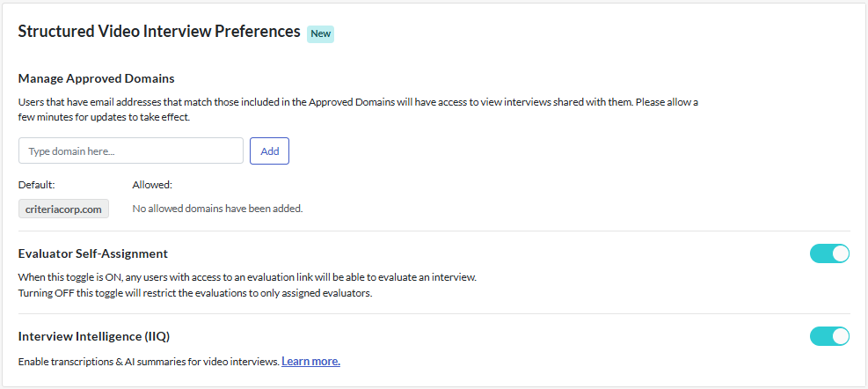Click the Structured Video Interview Preferences heading
This screenshot has height=389, width=868.
tap(159, 32)
